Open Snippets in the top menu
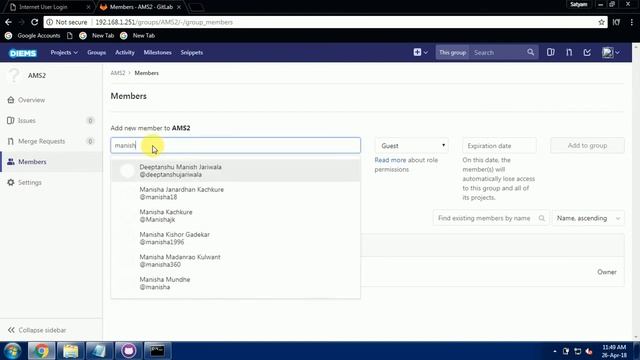 pyautogui.click(x=191, y=52)
